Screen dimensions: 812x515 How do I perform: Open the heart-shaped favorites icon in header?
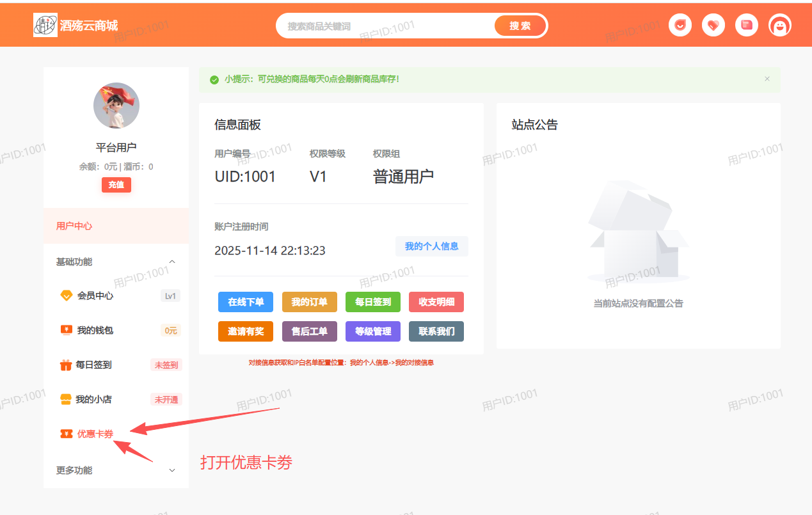[713, 24]
